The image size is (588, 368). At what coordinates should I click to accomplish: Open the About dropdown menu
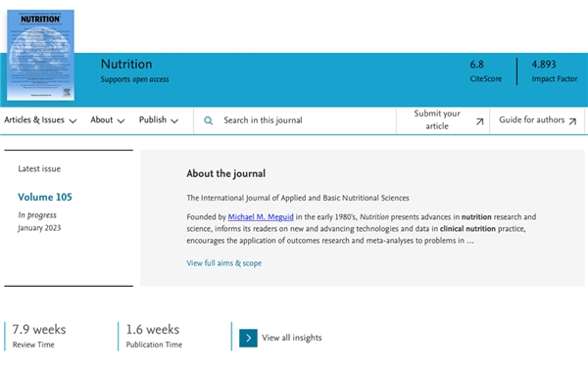[108, 120]
